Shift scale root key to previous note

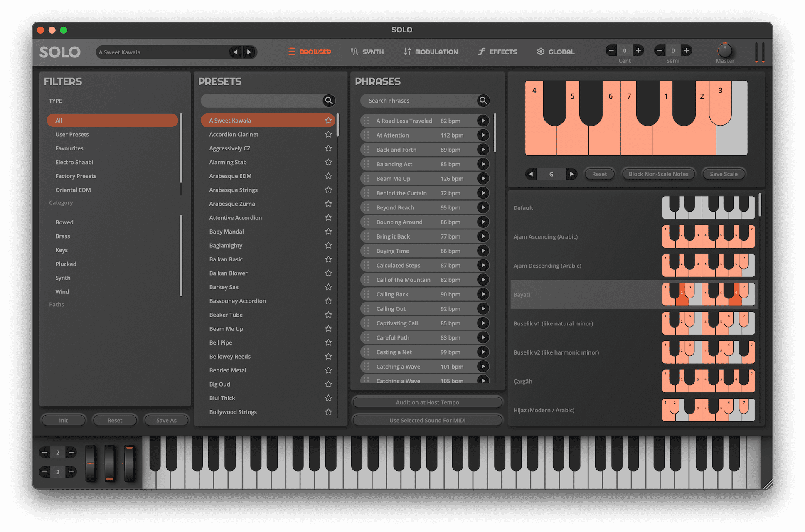[531, 174]
